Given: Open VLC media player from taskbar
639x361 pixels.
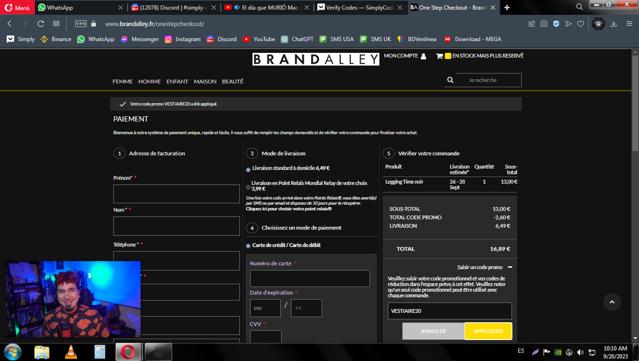Looking at the screenshot, I should point(71,352).
